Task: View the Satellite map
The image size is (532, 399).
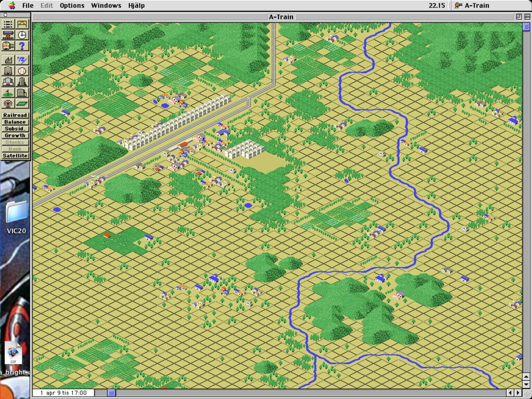Action: (x=15, y=156)
